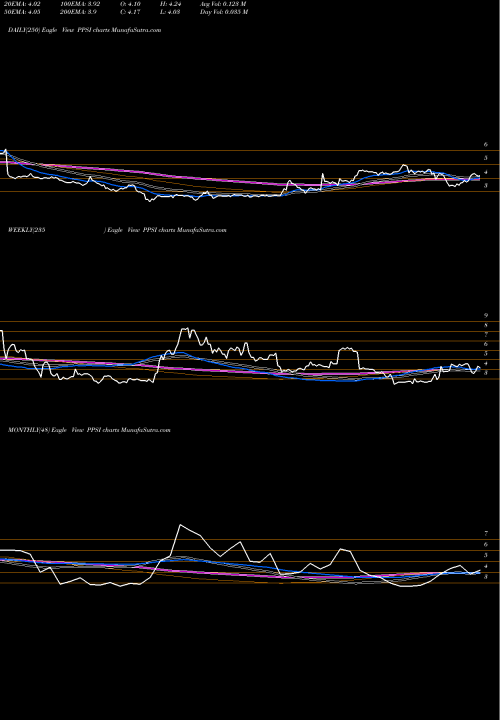Screen dimensions: 500x720
Task: Click the Avg Vol reading
Action: (x=223, y=4)
